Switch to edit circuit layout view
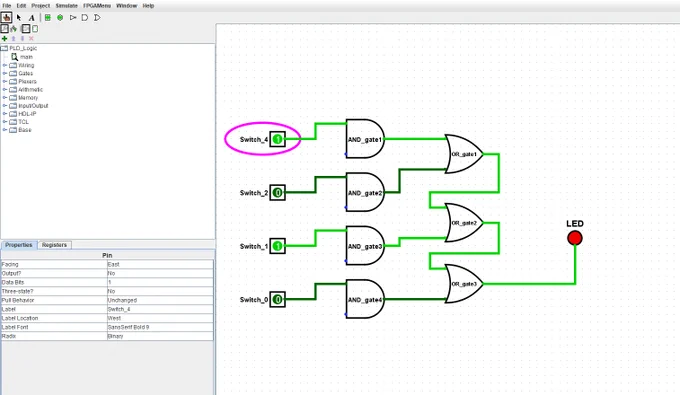The width and height of the screenshot is (680, 395). coord(26,29)
